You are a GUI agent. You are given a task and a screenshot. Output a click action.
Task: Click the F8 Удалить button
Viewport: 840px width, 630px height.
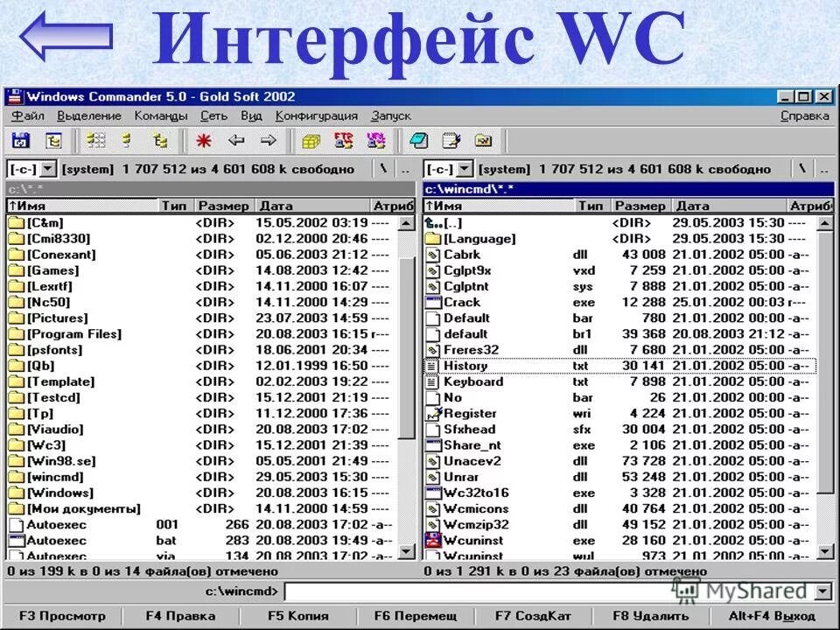[x=651, y=616]
